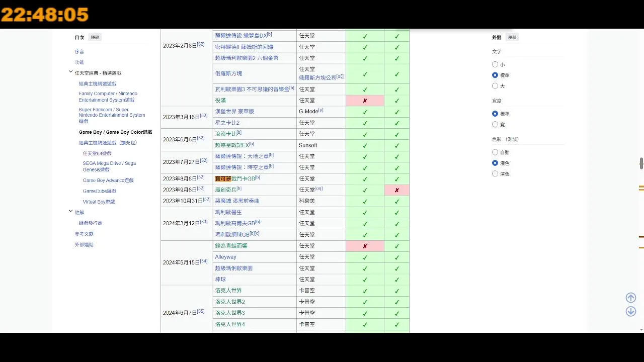
Task: Open 經典主機精選遊戲 contents entry
Action: pyautogui.click(x=98, y=84)
